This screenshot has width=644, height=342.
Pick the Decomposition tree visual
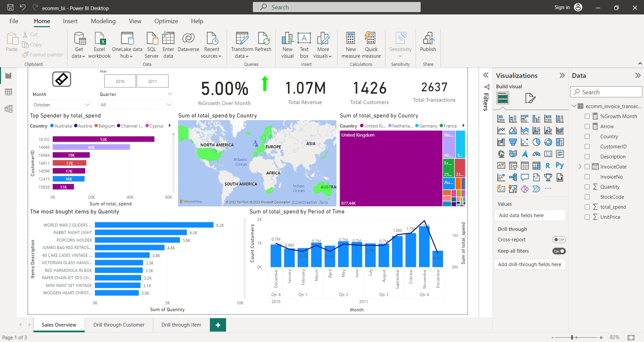pyautogui.click(x=513, y=178)
